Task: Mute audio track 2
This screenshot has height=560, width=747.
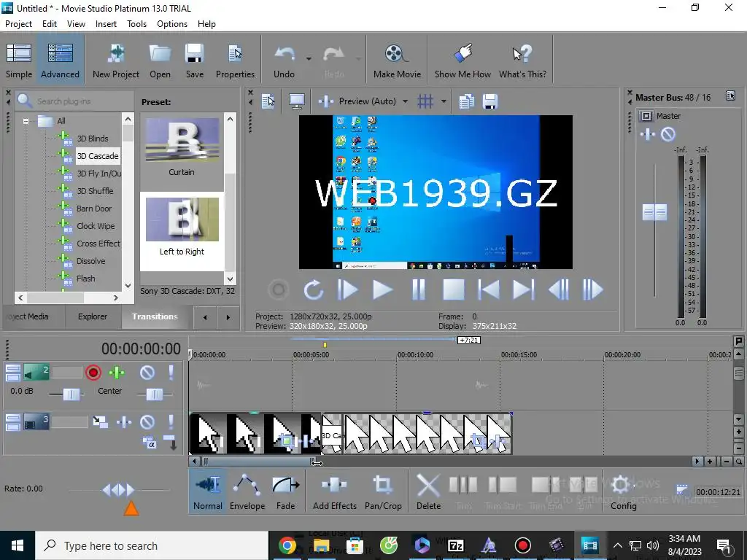Action: pyautogui.click(x=147, y=373)
